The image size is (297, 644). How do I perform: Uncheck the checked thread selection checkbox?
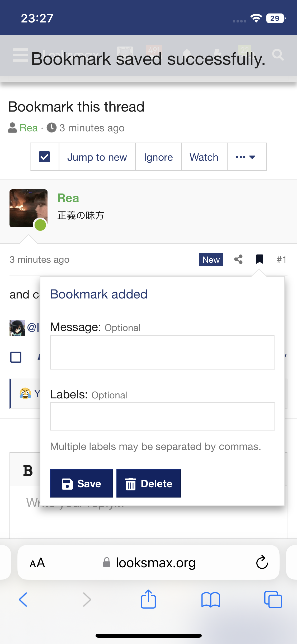click(x=44, y=157)
